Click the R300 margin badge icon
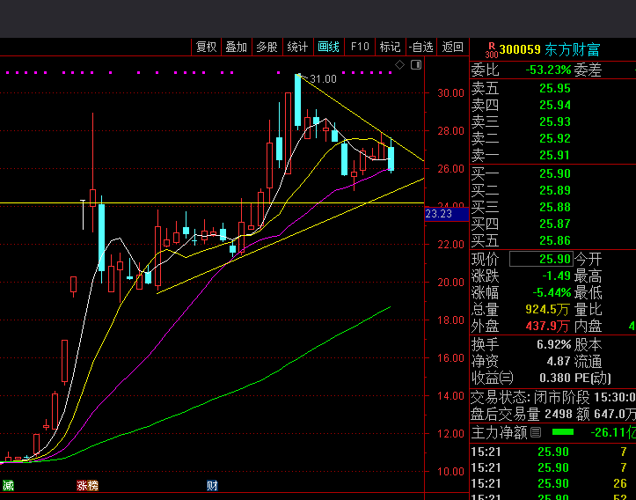The width and height of the screenshot is (636, 500). [492, 50]
